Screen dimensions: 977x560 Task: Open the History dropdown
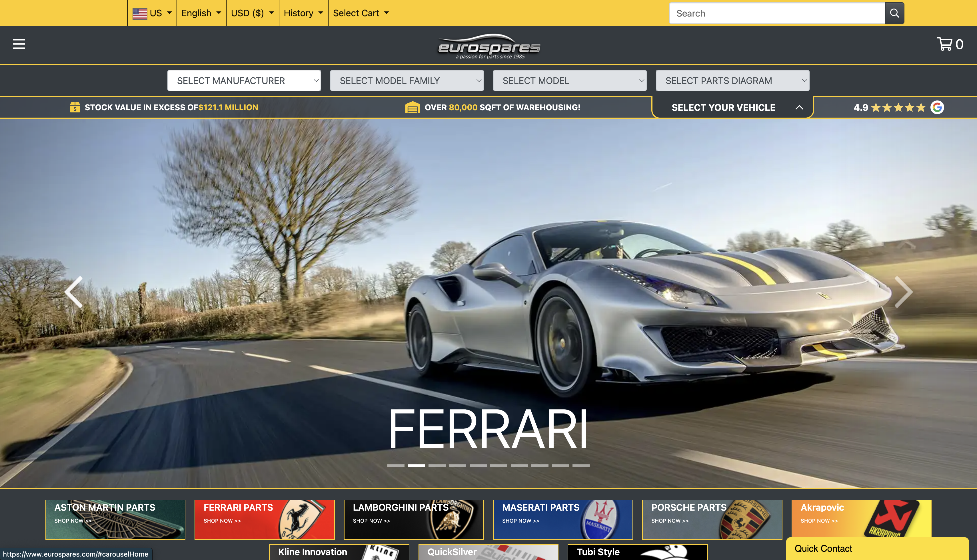pos(303,13)
